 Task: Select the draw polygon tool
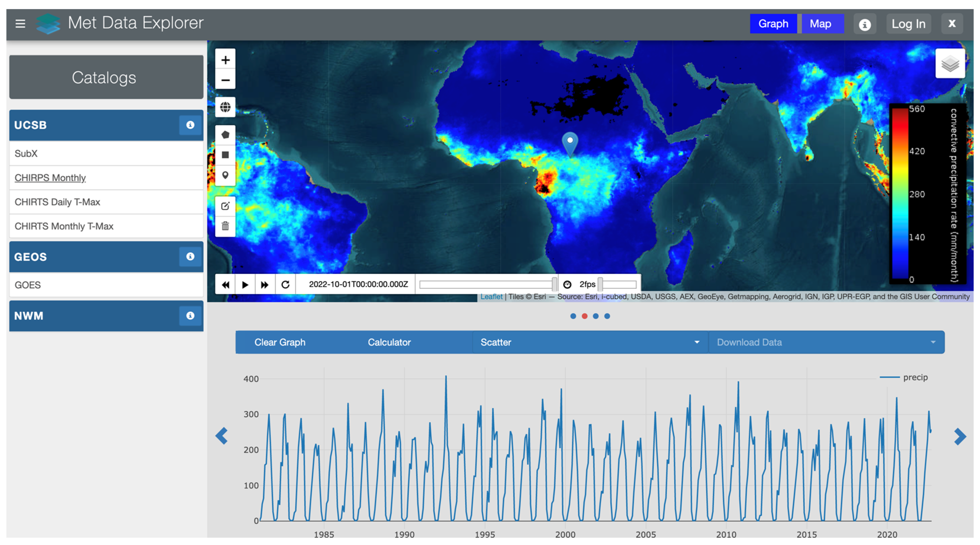pos(225,135)
